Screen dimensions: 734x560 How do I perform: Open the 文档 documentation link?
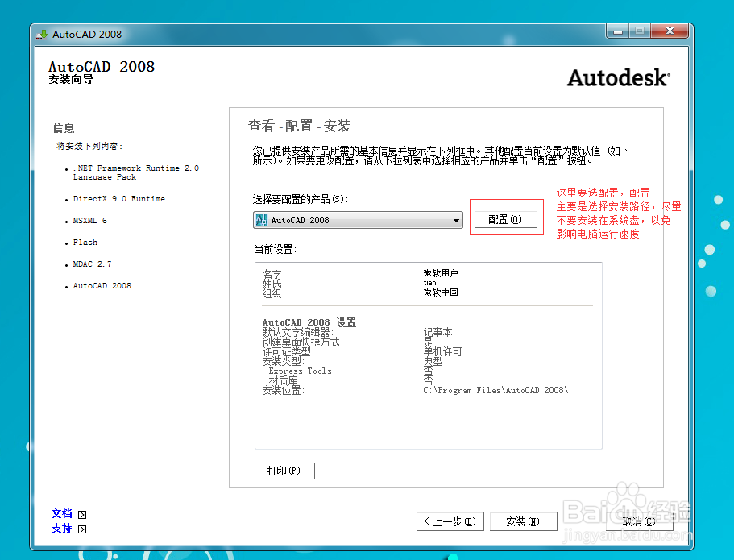tap(62, 513)
